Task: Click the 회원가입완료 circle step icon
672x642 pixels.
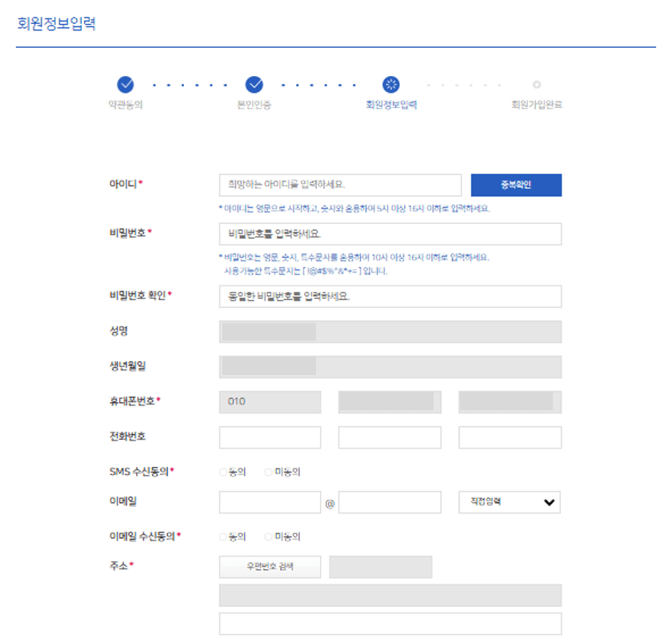Action: pos(536,84)
